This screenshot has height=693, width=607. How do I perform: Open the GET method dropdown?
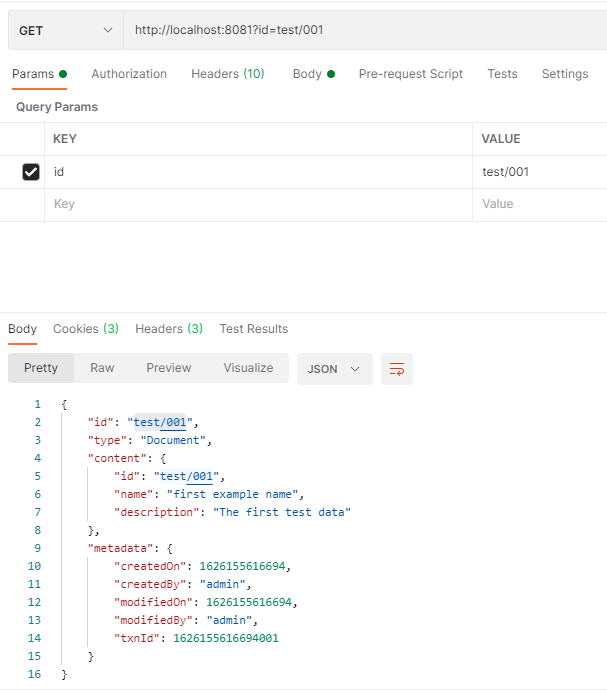point(66,30)
